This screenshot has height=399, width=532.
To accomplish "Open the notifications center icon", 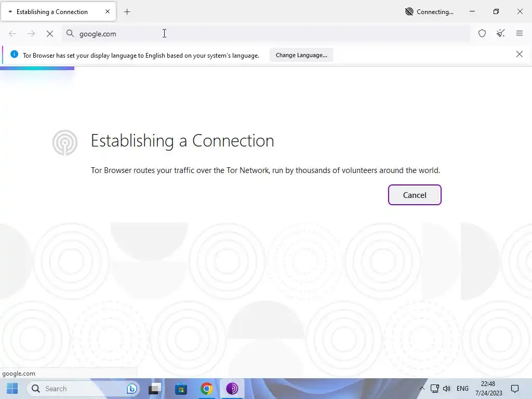I will 515,389.
